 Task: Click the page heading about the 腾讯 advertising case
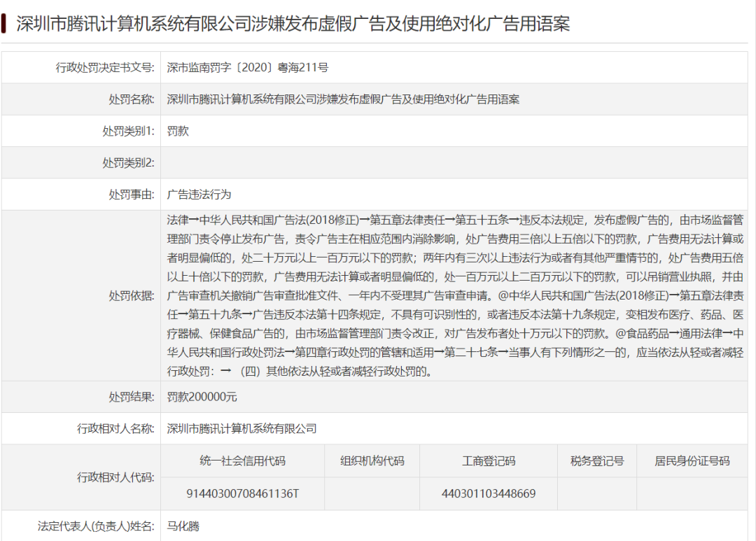[x=293, y=23]
